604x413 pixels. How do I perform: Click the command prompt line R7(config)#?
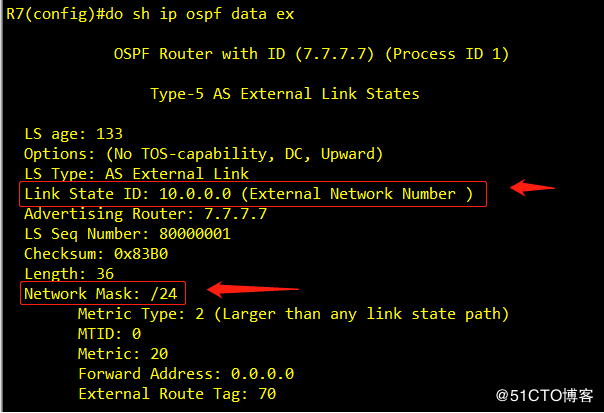tap(150, 15)
